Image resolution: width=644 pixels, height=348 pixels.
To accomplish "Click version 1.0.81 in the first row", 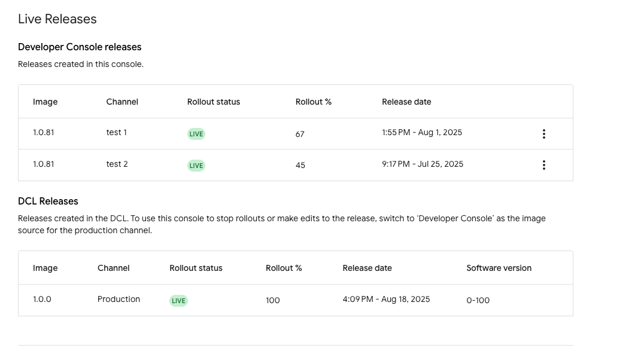I will (x=43, y=133).
